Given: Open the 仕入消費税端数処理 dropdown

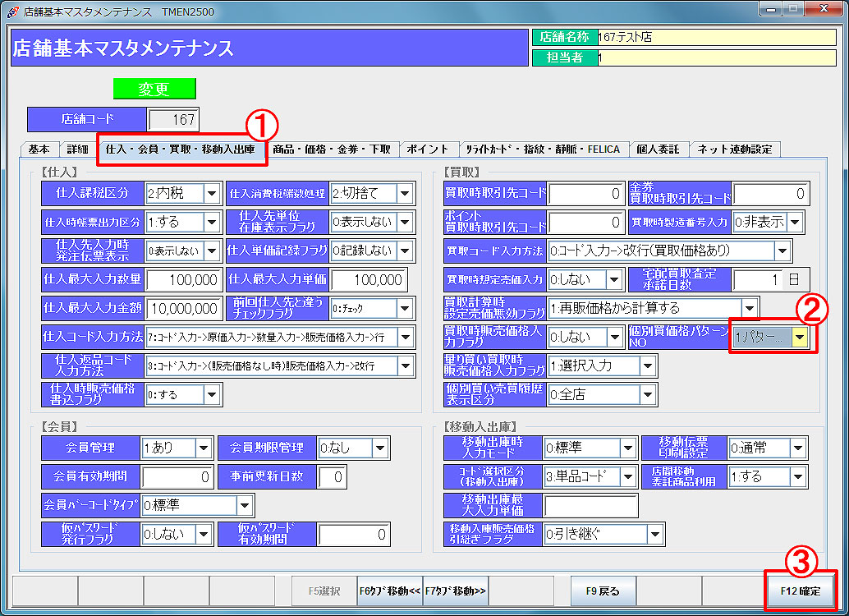Looking at the screenshot, I should 405,194.
